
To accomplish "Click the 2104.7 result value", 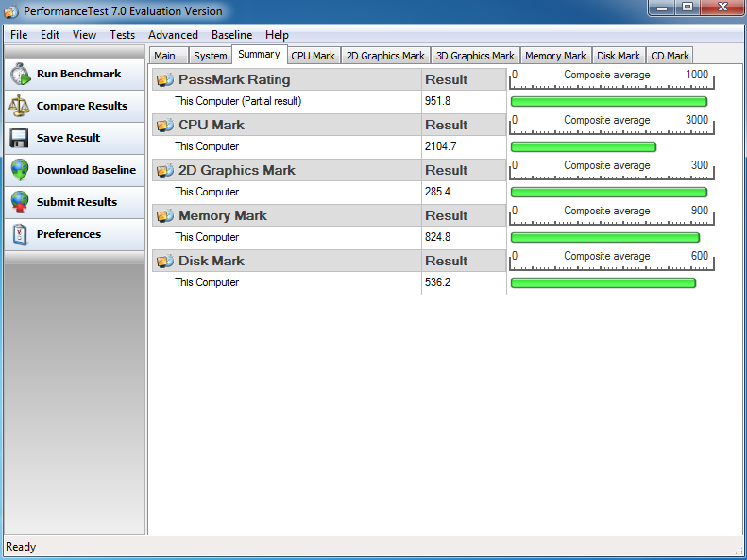I will [440, 146].
